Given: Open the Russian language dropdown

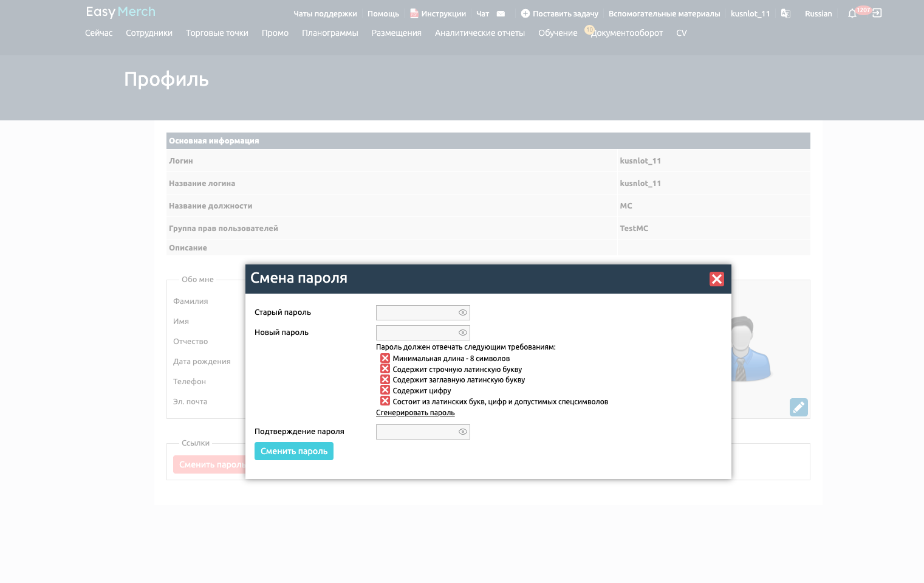Looking at the screenshot, I should pos(818,13).
